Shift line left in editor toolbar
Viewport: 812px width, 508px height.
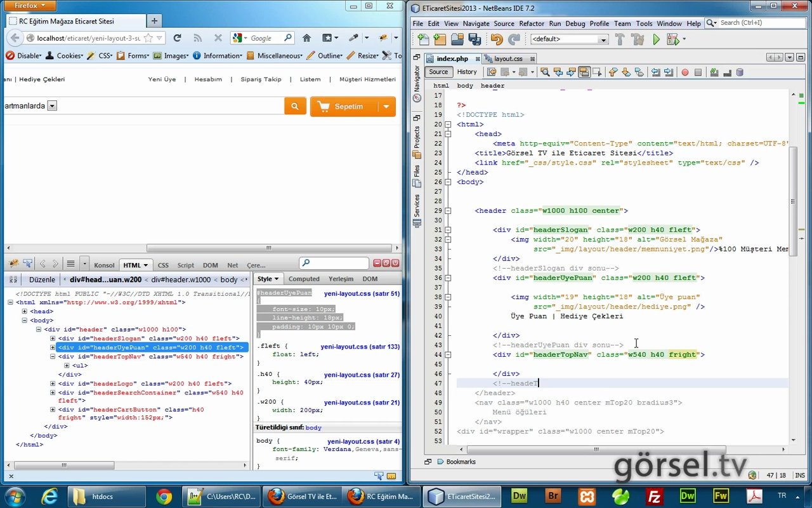[x=656, y=72]
